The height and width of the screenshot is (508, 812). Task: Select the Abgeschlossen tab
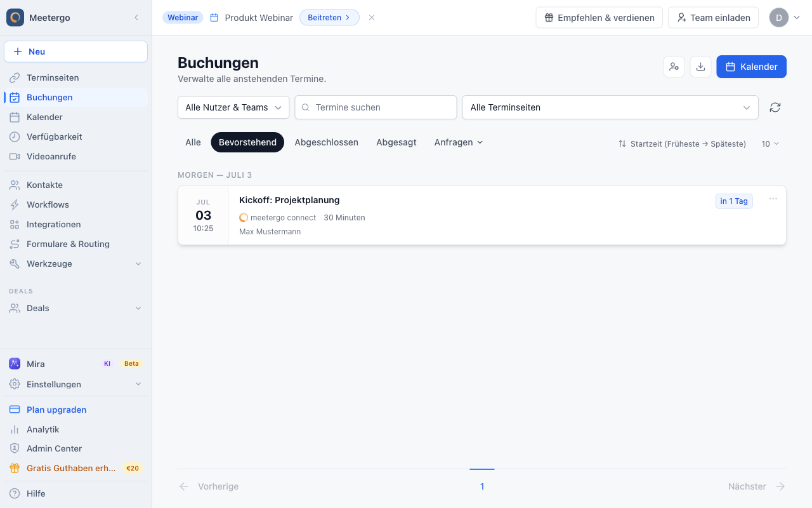pyautogui.click(x=327, y=142)
